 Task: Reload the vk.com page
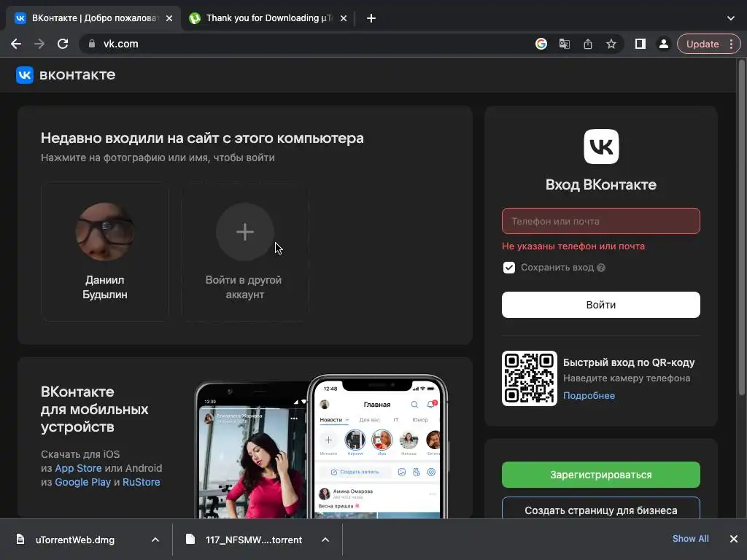click(x=63, y=44)
